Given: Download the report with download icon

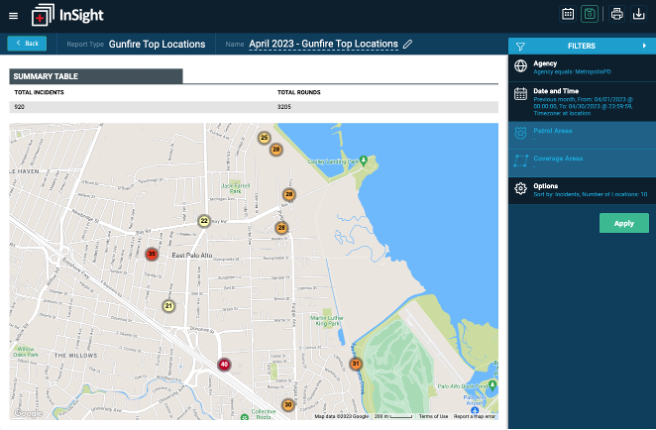Looking at the screenshot, I should pos(638,14).
